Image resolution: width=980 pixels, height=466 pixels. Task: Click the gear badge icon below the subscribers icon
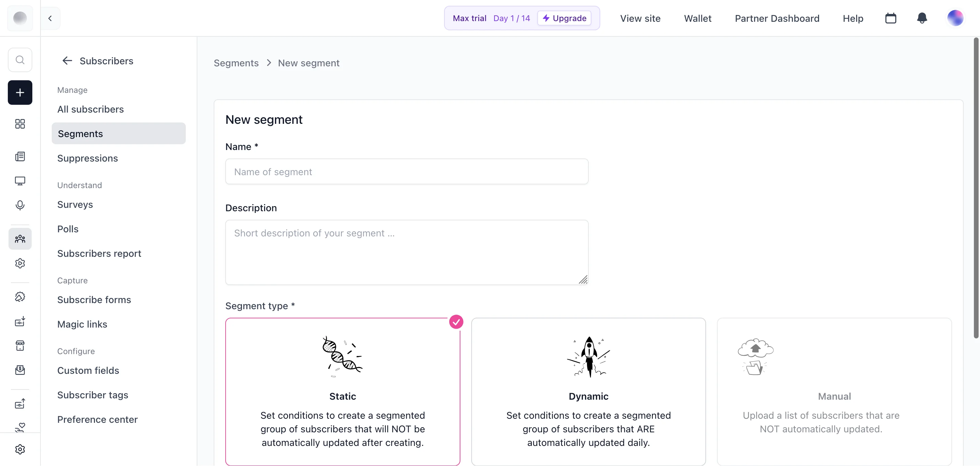[x=20, y=263]
